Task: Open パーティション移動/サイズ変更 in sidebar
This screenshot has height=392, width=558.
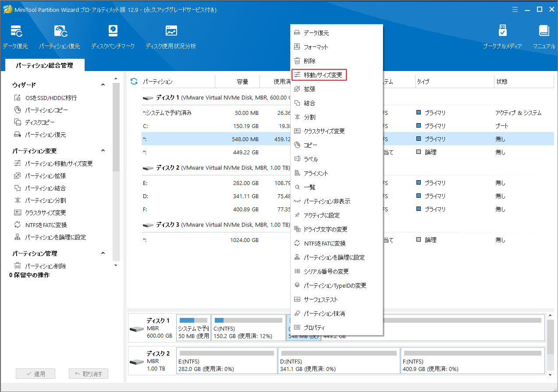Action: [x=59, y=164]
